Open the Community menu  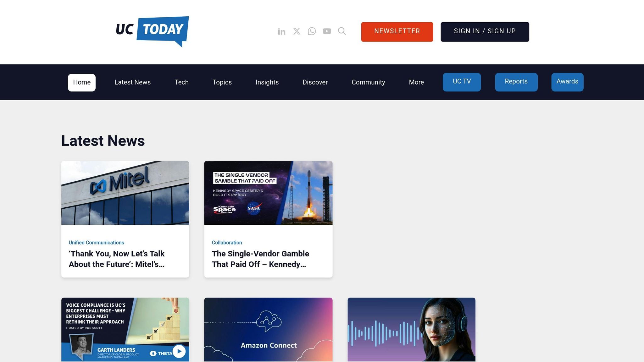tap(368, 82)
